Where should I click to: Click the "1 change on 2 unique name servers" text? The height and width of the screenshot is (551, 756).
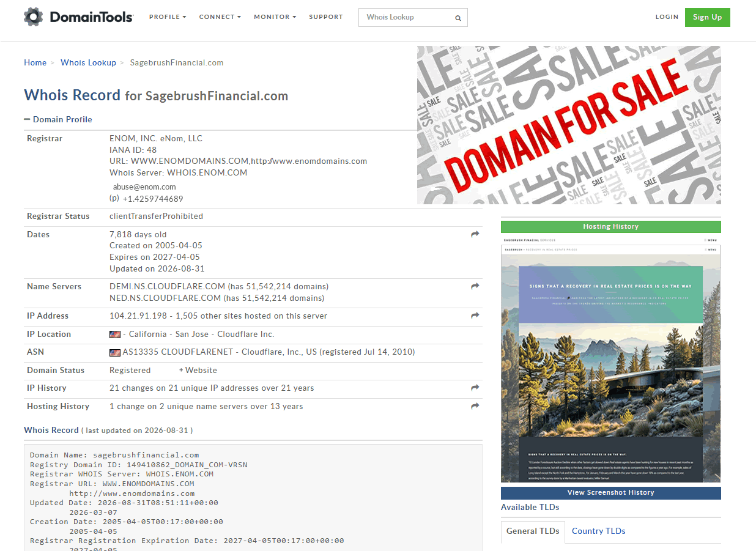coord(206,407)
